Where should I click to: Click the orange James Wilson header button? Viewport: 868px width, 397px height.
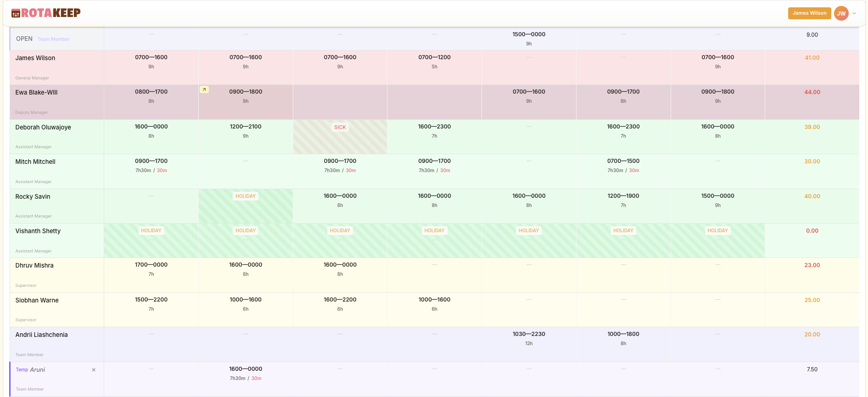click(x=809, y=13)
